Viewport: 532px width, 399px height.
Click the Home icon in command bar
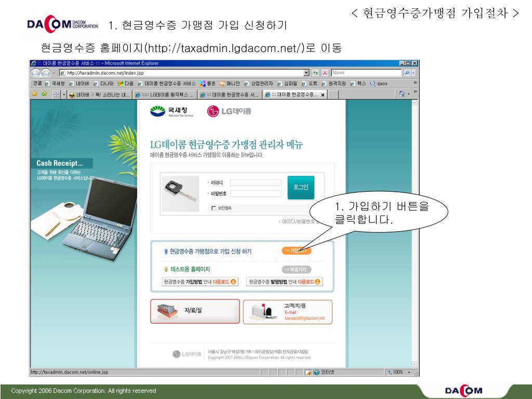point(402,94)
